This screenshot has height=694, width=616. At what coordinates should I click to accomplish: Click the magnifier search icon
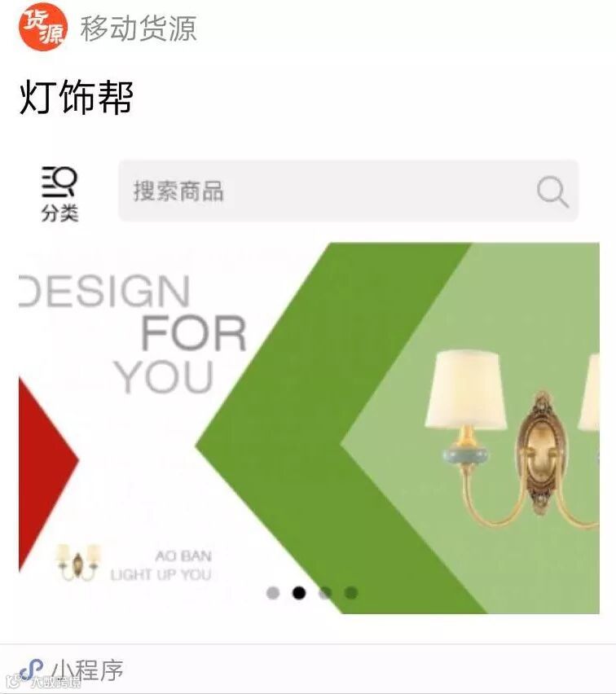pyautogui.click(x=552, y=191)
